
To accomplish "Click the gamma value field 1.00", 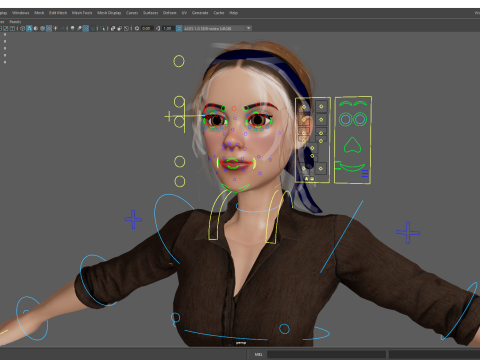I will click(168, 28).
